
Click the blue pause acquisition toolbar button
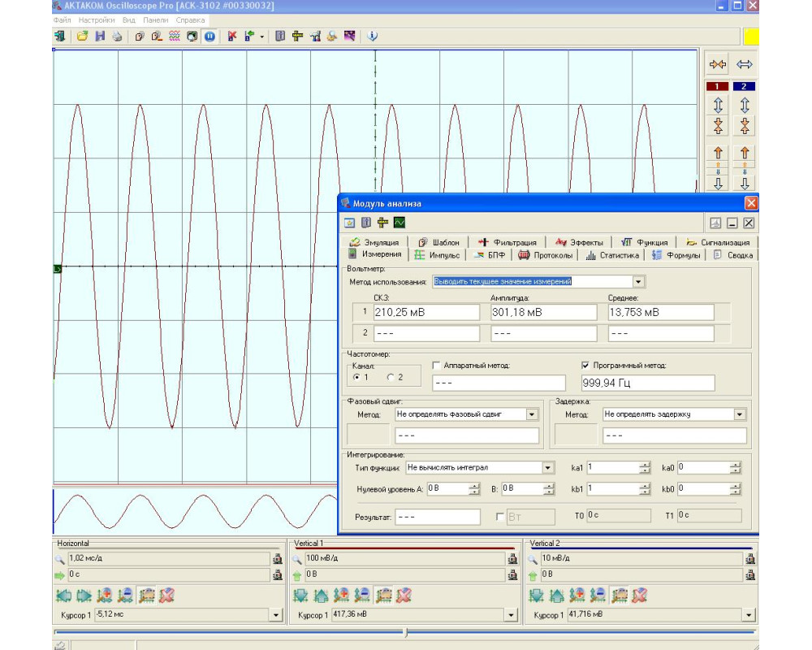209,37
